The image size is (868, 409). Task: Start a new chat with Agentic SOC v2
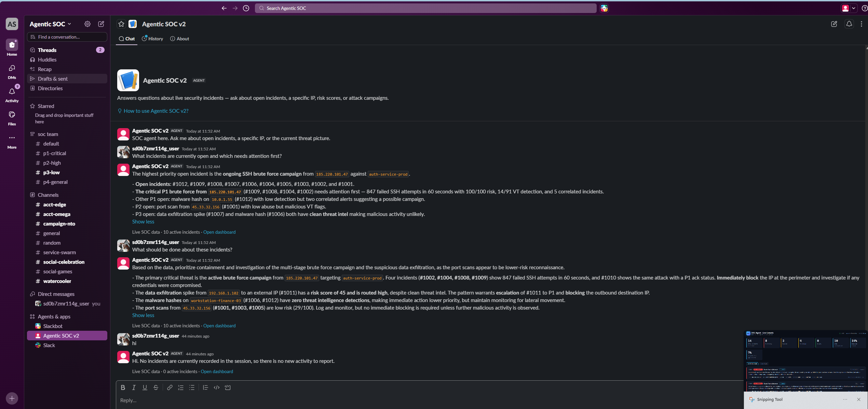click(x=834, y=24)
